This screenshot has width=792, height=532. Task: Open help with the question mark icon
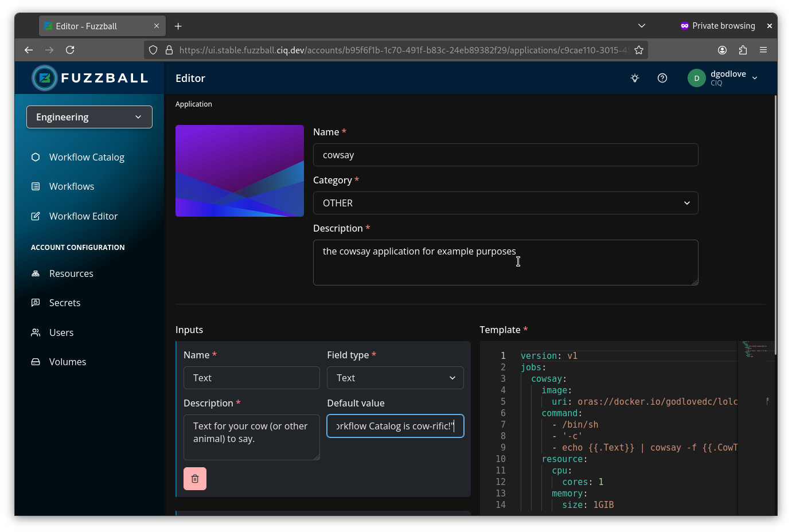(x=662, y=78)
